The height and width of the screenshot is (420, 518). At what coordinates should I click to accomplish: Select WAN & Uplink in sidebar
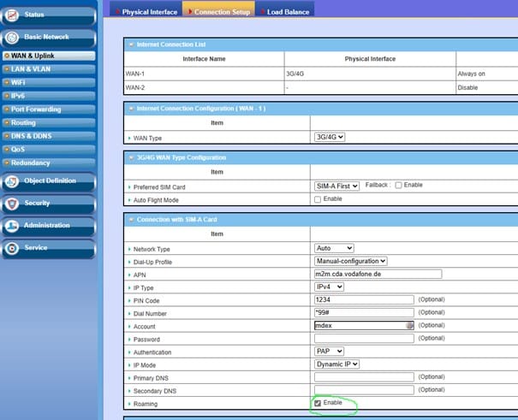(x=49, y=56)
